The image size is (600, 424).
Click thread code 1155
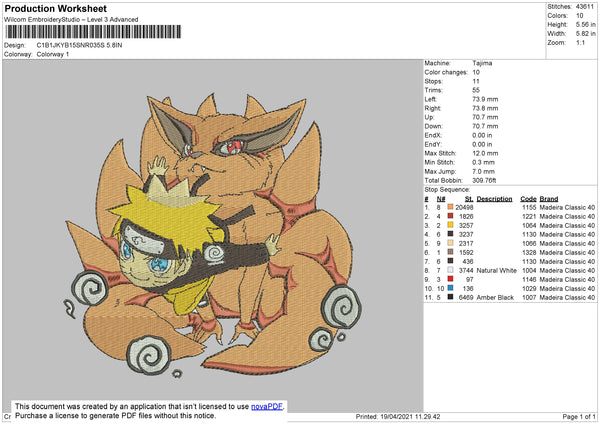click(x=529, y=207)
